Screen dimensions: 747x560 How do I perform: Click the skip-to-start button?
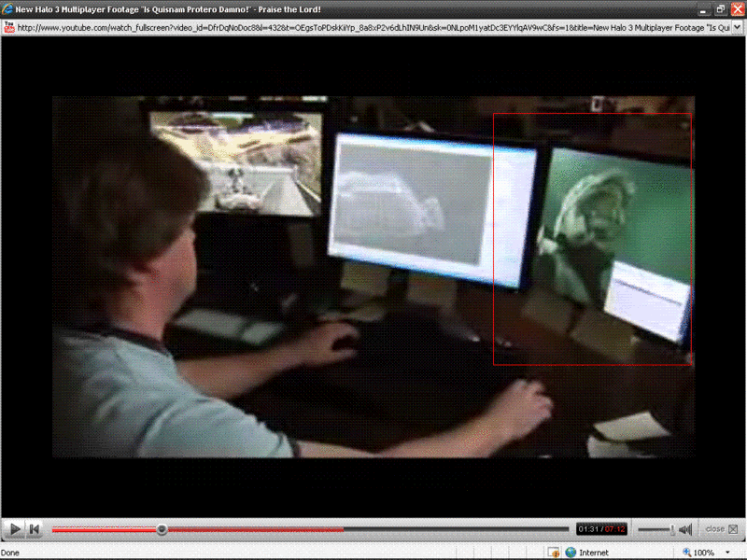(35, 529)
